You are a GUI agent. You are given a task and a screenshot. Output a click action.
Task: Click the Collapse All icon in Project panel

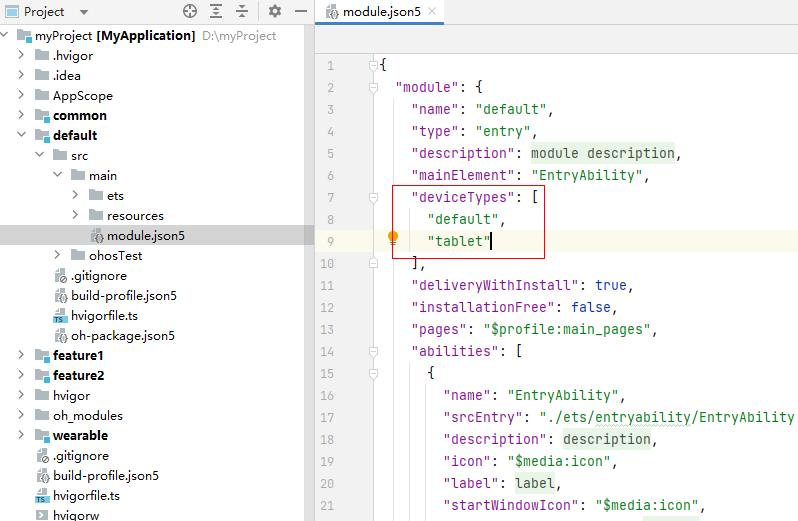click(243, 12)
